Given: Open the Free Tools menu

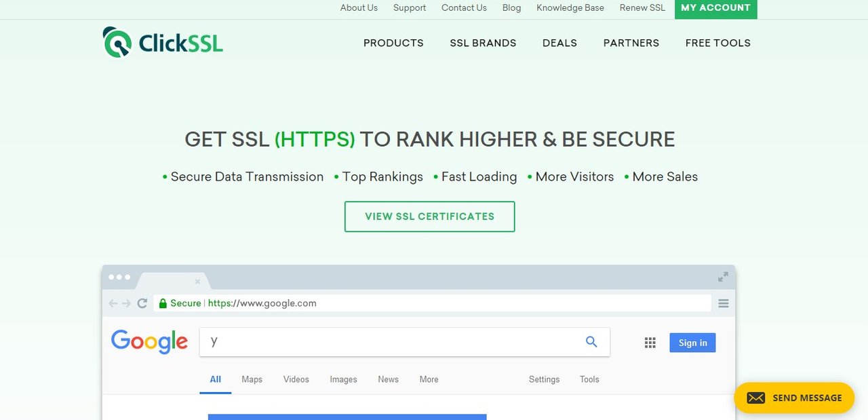Looking at the screenshot, I should coord(718,43).
